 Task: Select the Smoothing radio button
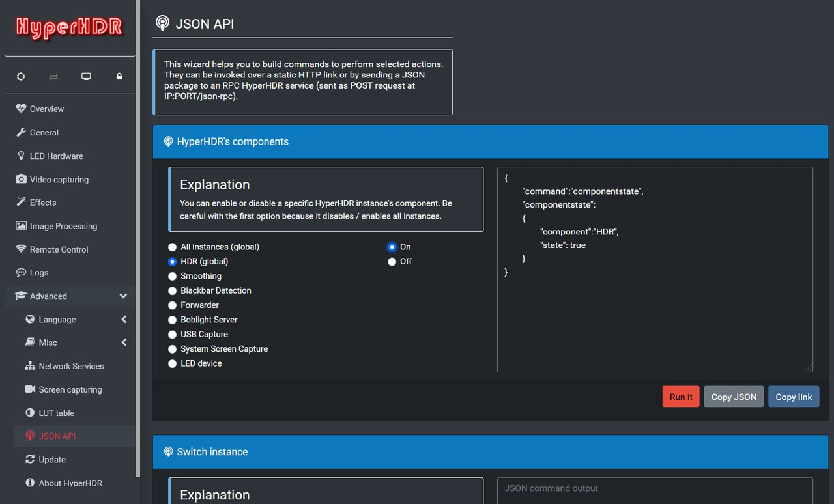pyautogui.click(x=173, y=276)
